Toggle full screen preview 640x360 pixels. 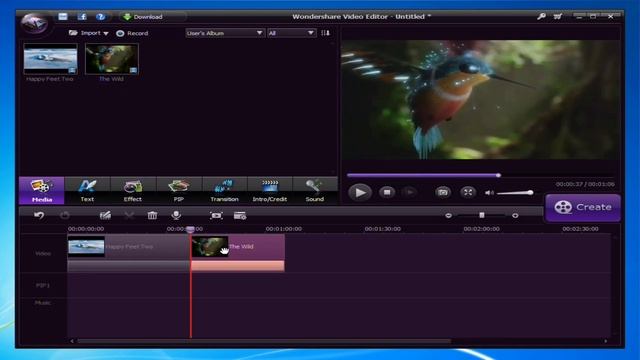468,192
